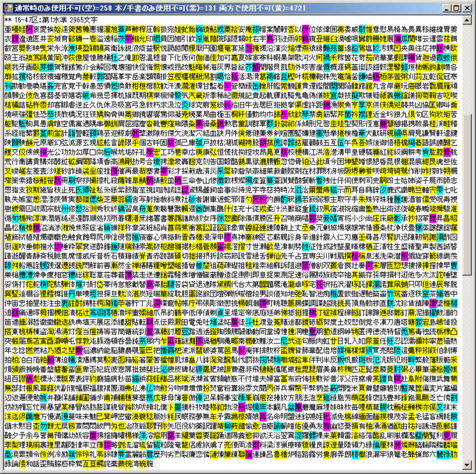476x474 pixels.
Task: Click the first kanji 亜
Action: (8, 29)
